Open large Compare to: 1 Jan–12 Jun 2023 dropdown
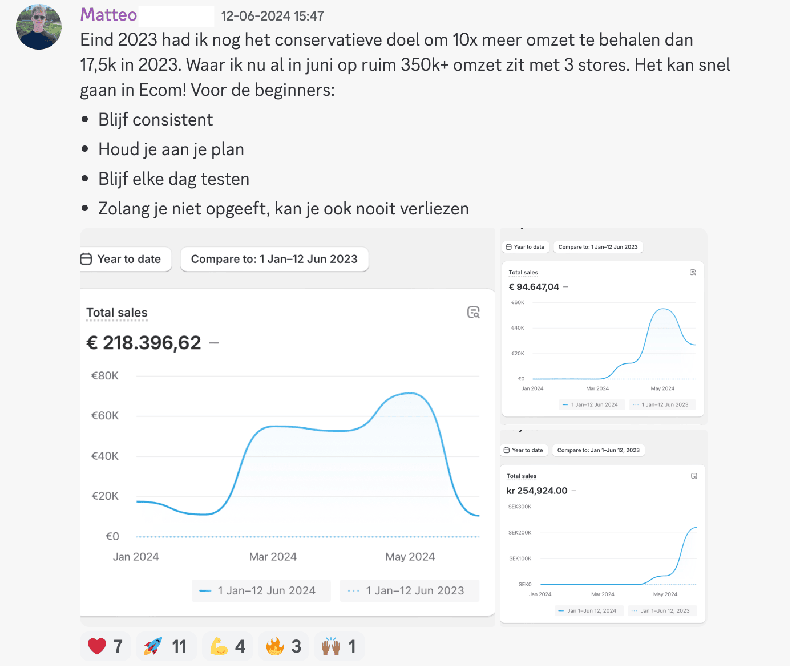This screenshot has width=792, height=672. [274, 259]
